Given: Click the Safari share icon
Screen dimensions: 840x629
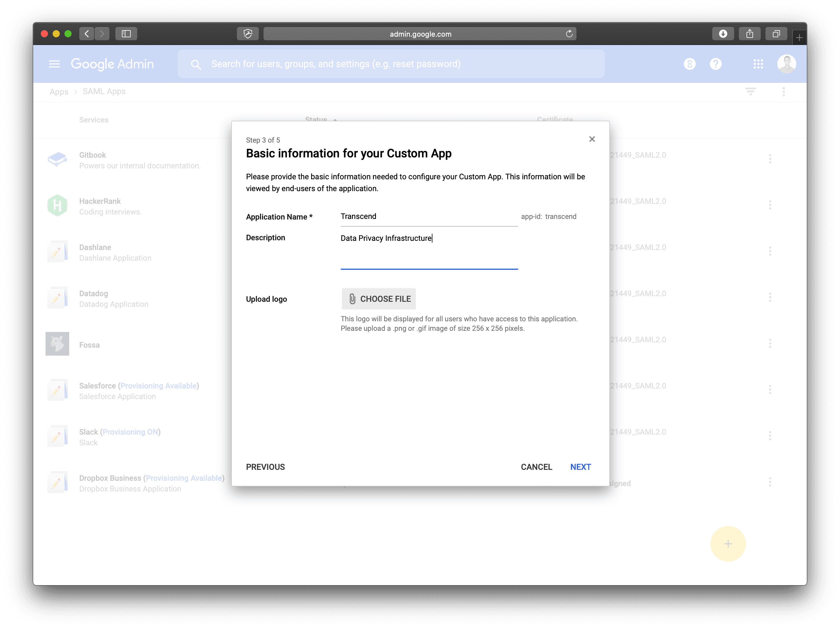Looking at the screenshot, I should coord(749,34).
